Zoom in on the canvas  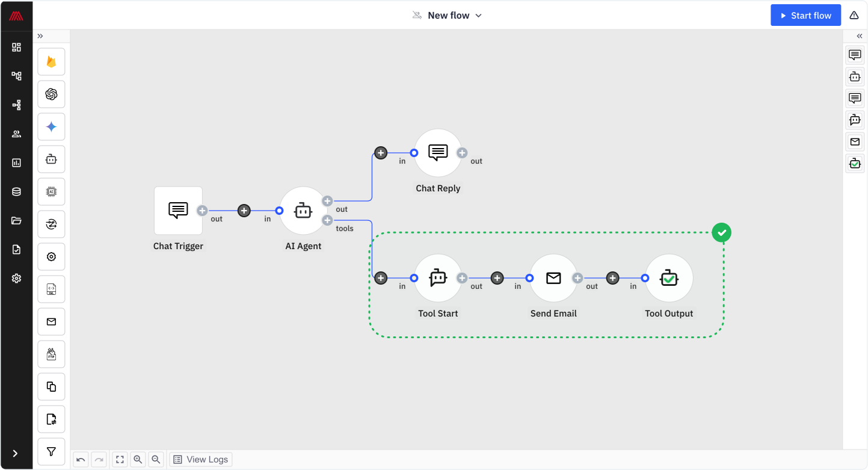pos(138,460)
